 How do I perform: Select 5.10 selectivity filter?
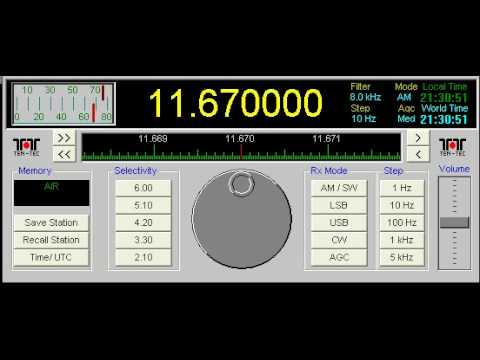click(x=143, y=205)
